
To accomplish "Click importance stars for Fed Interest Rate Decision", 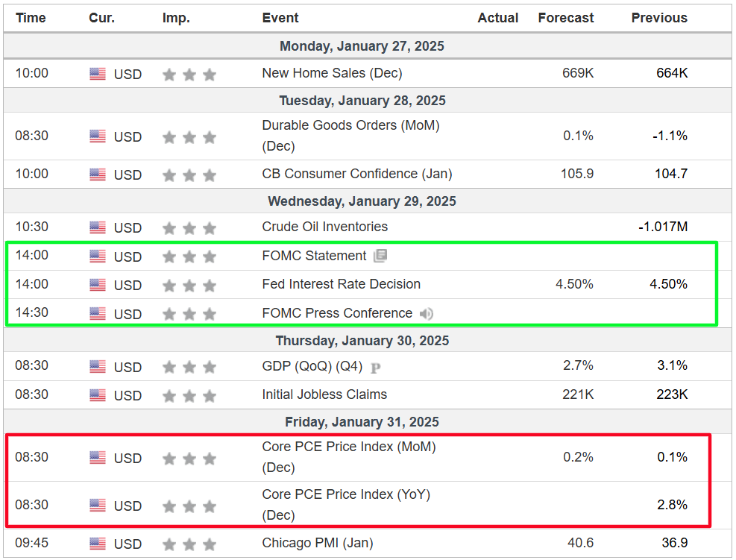I will click(x=189, y=286).
